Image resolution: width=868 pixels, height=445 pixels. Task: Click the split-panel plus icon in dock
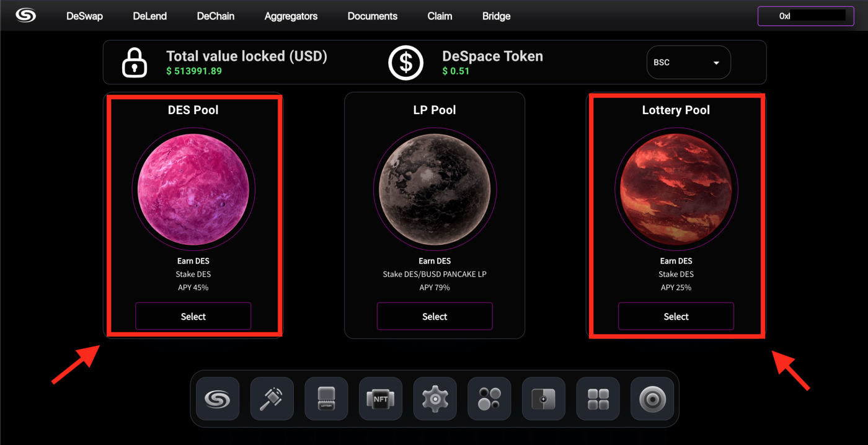(x=544, y=399)
